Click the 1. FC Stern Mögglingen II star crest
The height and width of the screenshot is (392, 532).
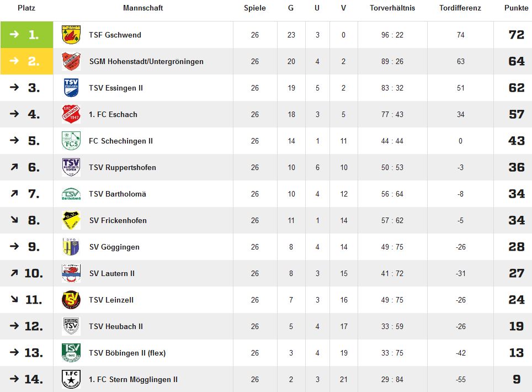[x=71, y=379]
